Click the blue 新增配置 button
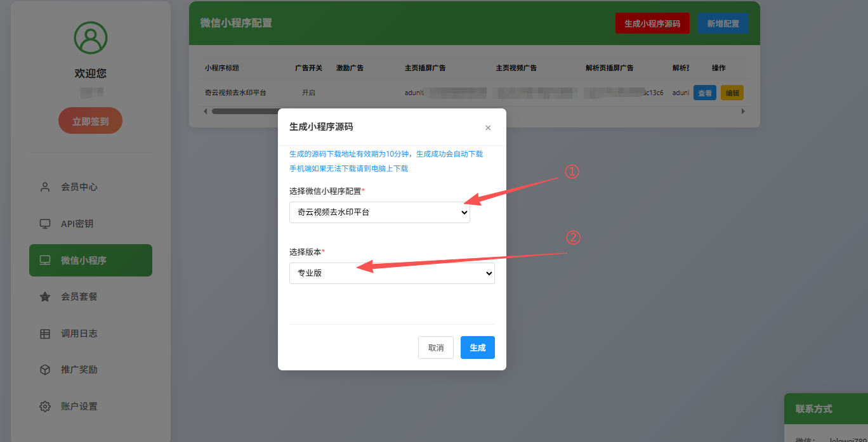The height and width of the screenshot is (442, 868). pyautogui.click(x=722, y=23)
